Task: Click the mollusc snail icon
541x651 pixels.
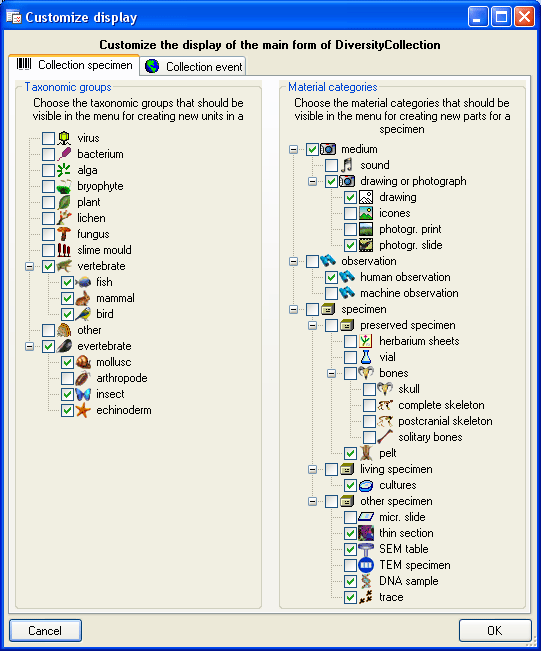Action: pyautogui.click(x=83, y=362)
